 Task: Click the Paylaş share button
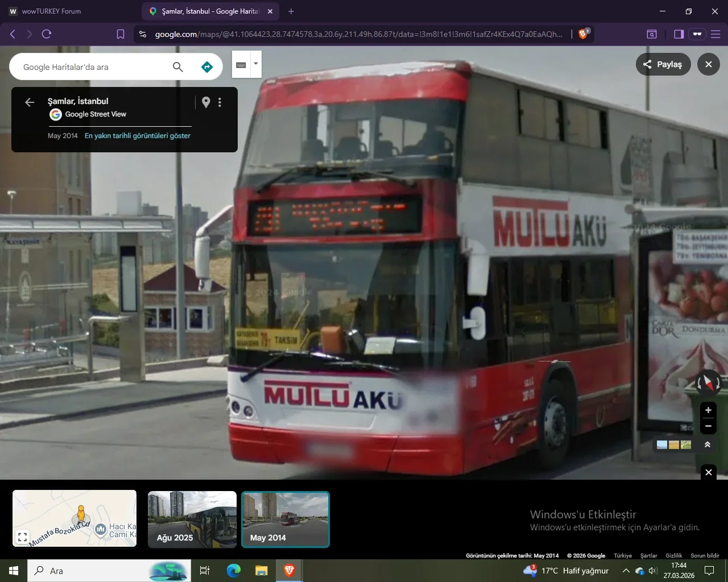[x=663, y=64]
